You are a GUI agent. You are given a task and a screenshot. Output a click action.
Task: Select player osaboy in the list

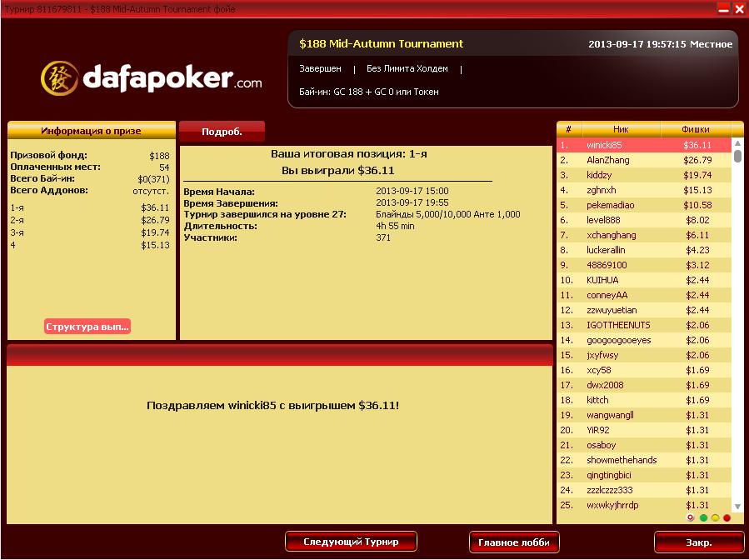(644, 445)
